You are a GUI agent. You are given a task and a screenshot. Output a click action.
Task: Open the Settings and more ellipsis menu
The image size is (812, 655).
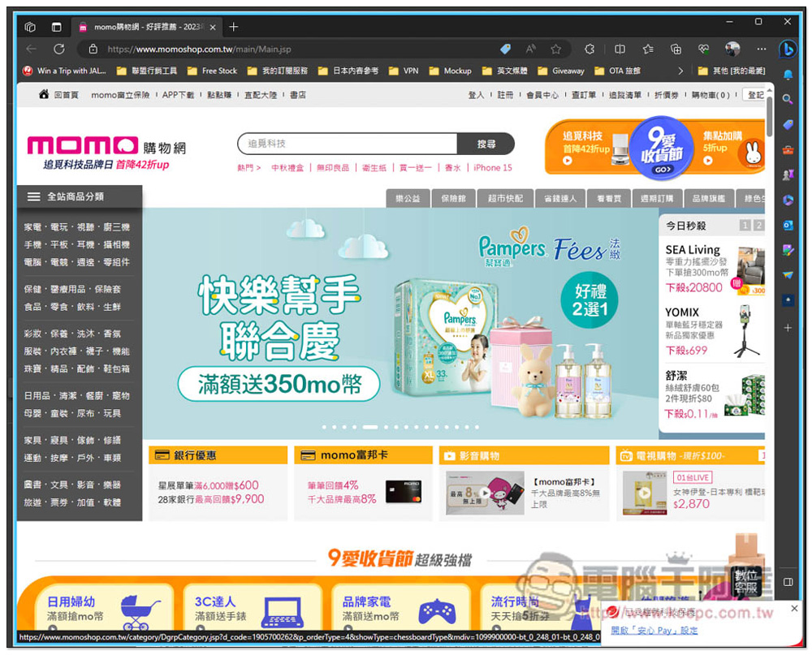[x=762, y=49]
